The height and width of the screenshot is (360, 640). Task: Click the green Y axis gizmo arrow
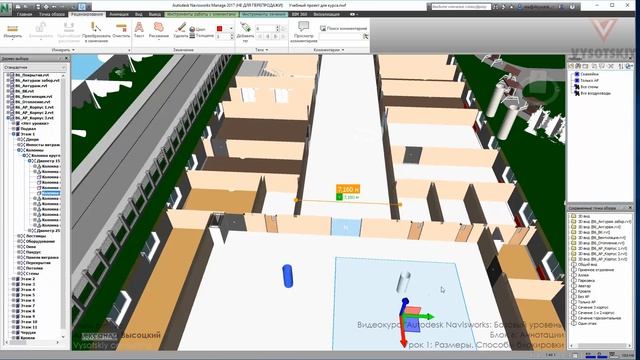click(x=424, y=316)
